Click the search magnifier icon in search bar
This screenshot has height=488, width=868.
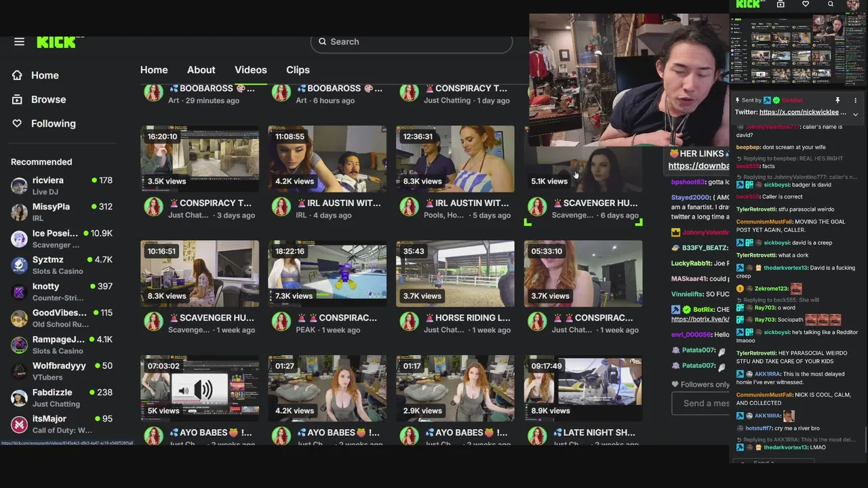pos(323,41)
